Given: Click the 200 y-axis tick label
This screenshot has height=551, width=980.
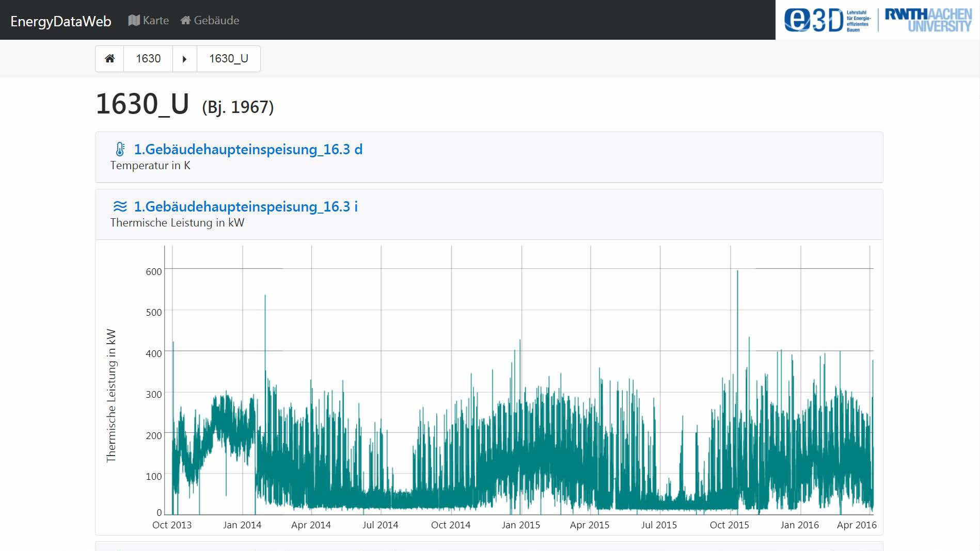Looking at the screenshot, I should tap(154, 436).
